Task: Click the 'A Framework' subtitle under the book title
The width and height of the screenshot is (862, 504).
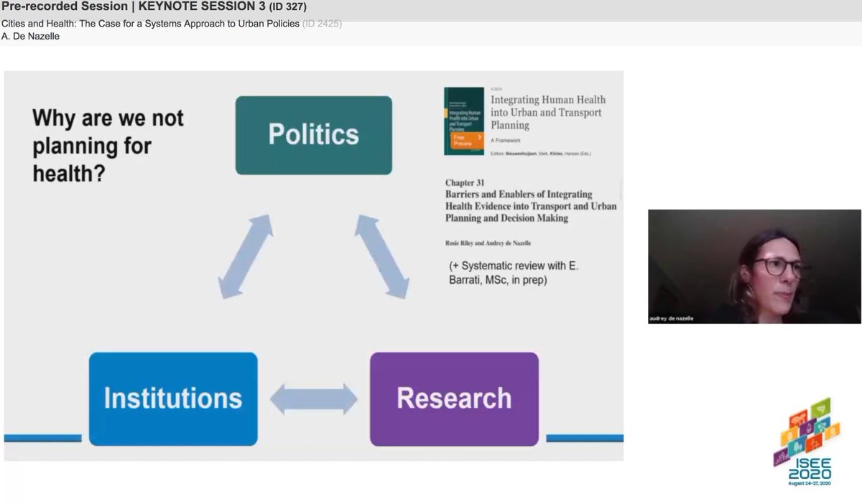Action: tap(506, 141)
